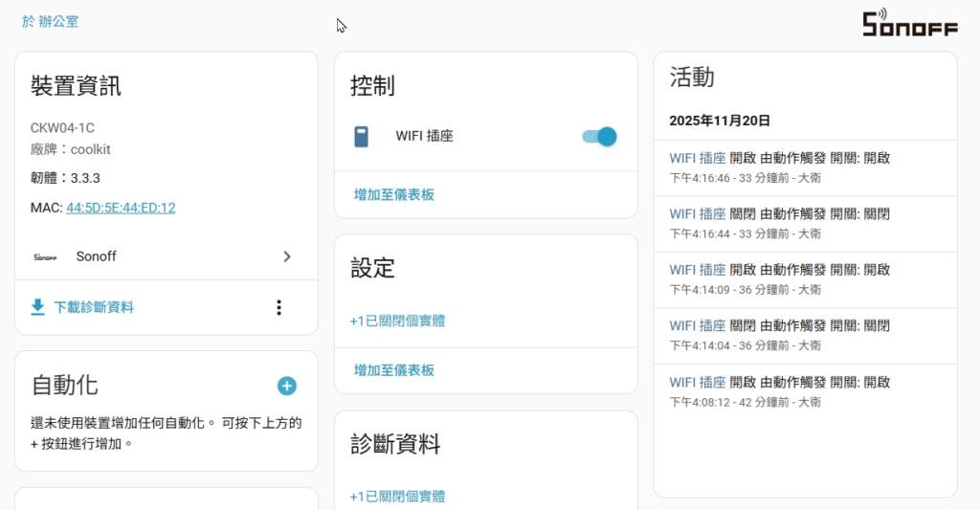Toggle the WIFI 插座 switch off

pos(599,137)
